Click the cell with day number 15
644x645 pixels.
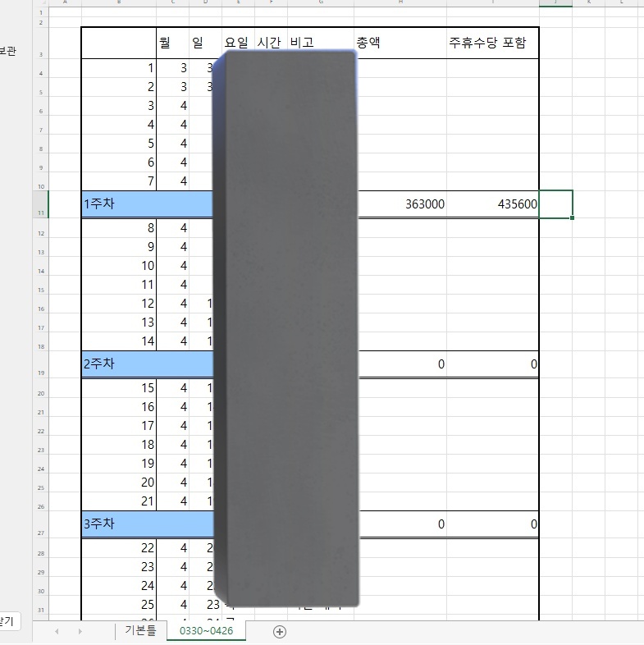coord(119,388)
